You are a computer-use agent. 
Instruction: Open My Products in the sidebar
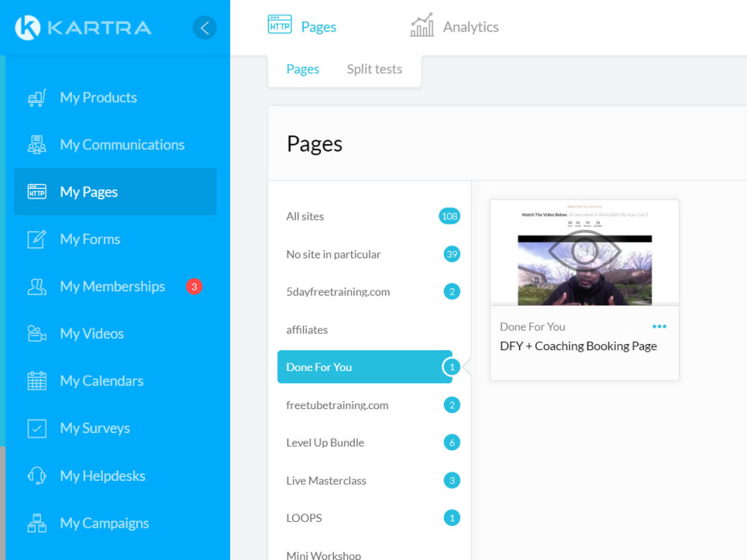pos(115,98)
